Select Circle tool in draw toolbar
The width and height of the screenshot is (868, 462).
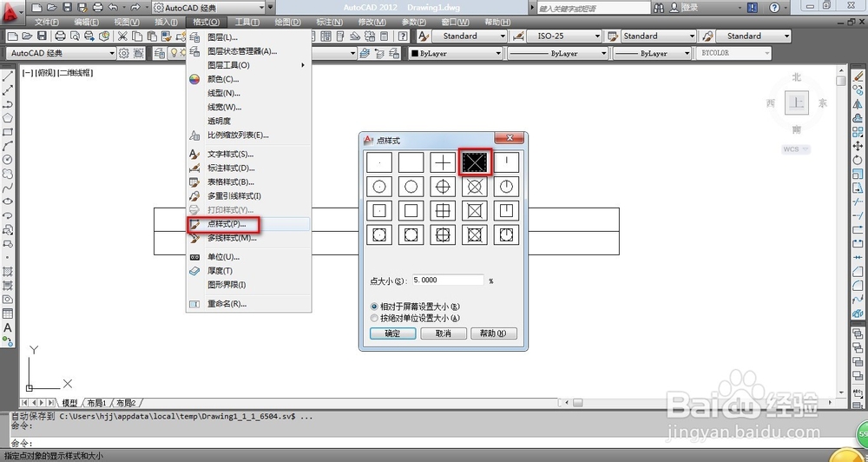pyautogui.click(x=8, y=160)
